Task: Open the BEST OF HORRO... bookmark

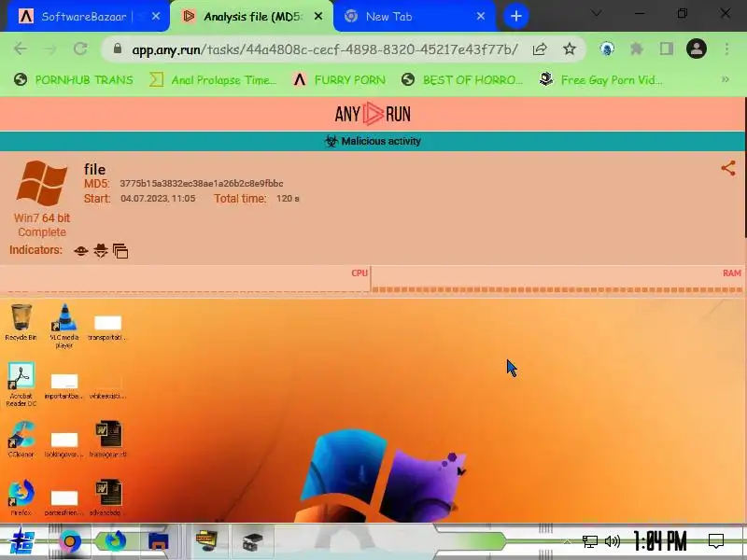Action: (462, 79)
